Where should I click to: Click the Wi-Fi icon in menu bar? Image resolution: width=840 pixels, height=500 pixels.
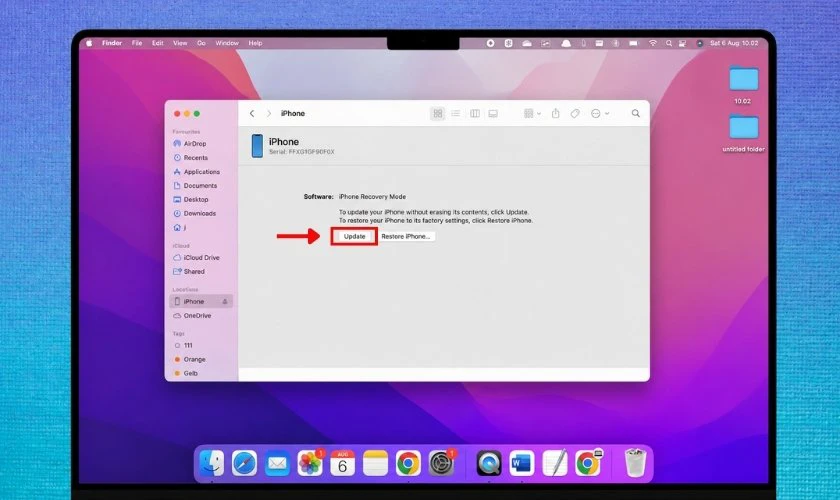[x=652, y=43]
